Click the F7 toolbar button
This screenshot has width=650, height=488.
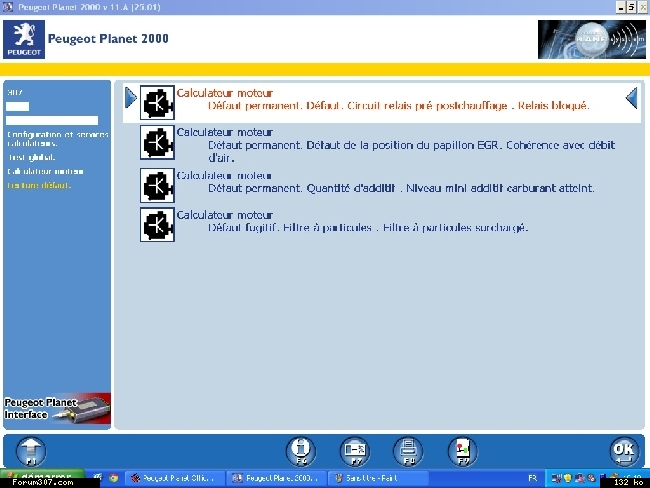tap(355, 451)
